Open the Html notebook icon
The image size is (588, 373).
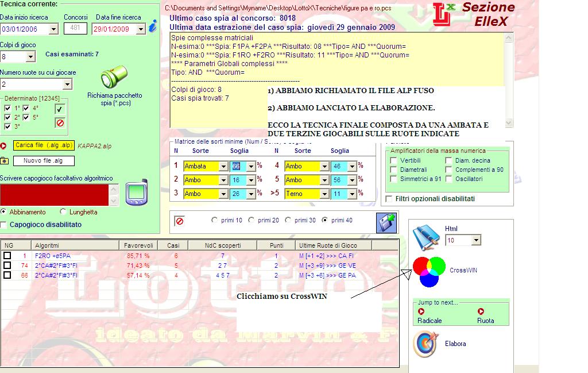click(x=427, y=237)
